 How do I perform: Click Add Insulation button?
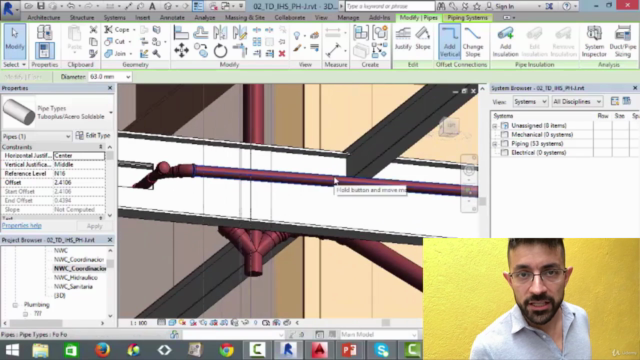point(505,42)
